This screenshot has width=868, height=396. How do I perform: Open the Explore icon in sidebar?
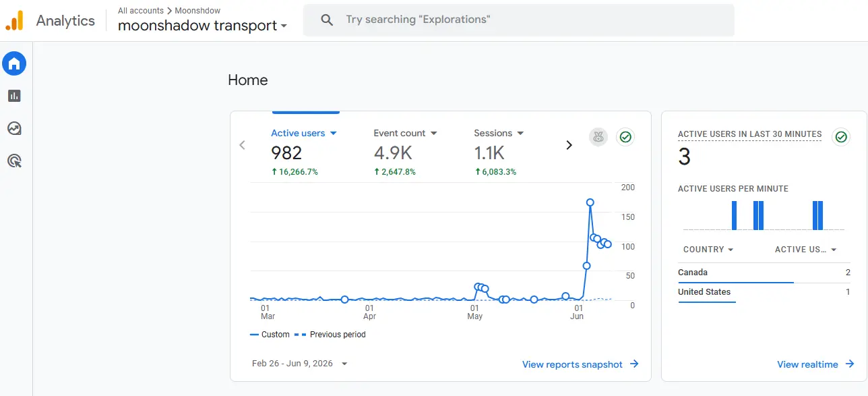(14, 128)
